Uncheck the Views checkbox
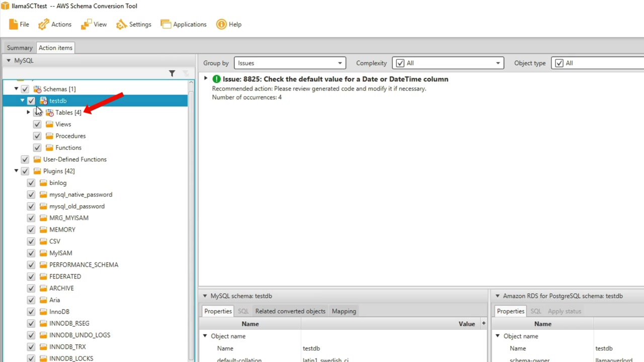Viewport: 644px width, 362px height. pyautogui.click(x=37, y=124)
